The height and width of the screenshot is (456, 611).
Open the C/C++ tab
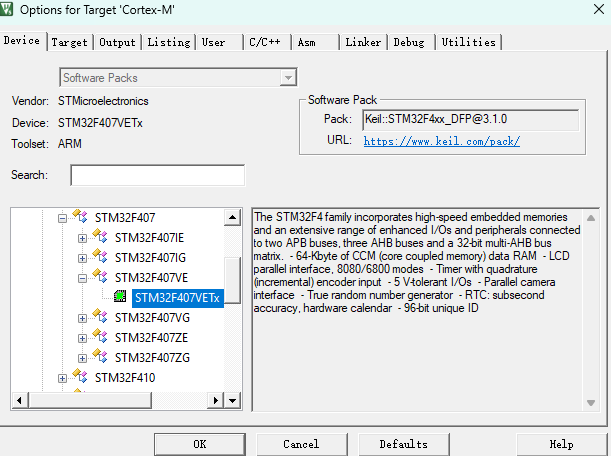point(265,42)
